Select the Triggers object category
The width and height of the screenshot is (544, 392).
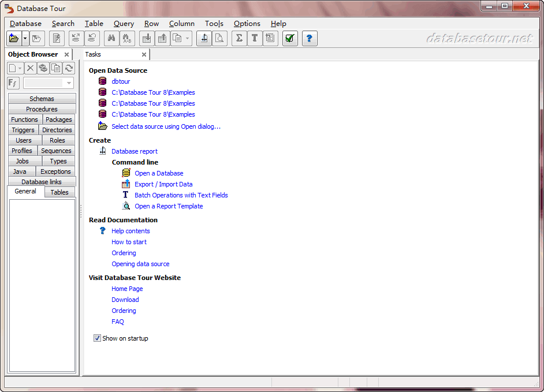(x=23, y=130)
